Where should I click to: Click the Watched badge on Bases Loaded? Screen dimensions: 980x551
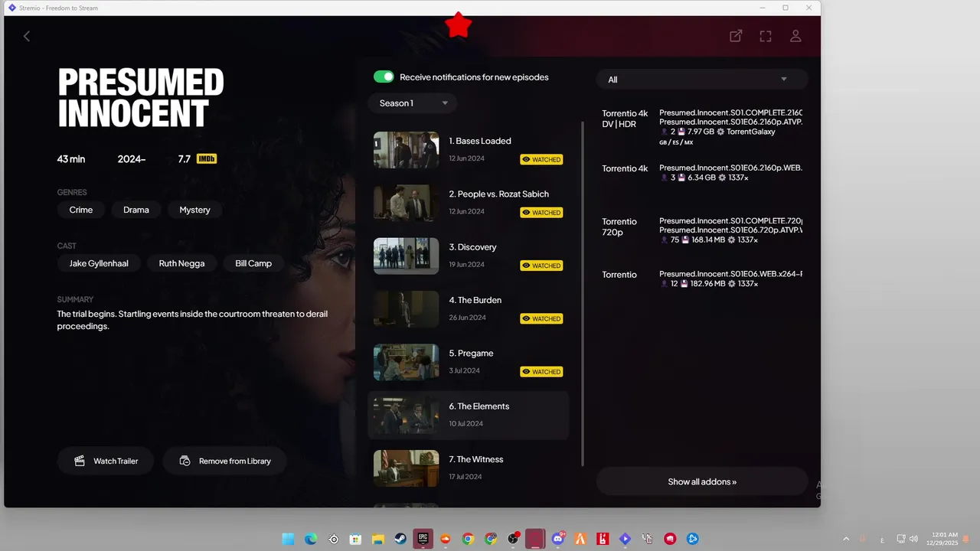[x=541, y=159]
